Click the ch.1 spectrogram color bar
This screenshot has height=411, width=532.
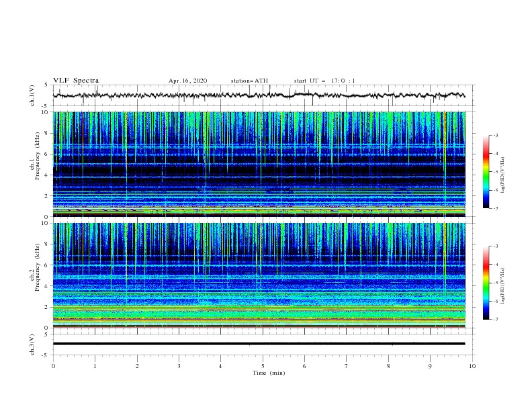click(486, 172)
